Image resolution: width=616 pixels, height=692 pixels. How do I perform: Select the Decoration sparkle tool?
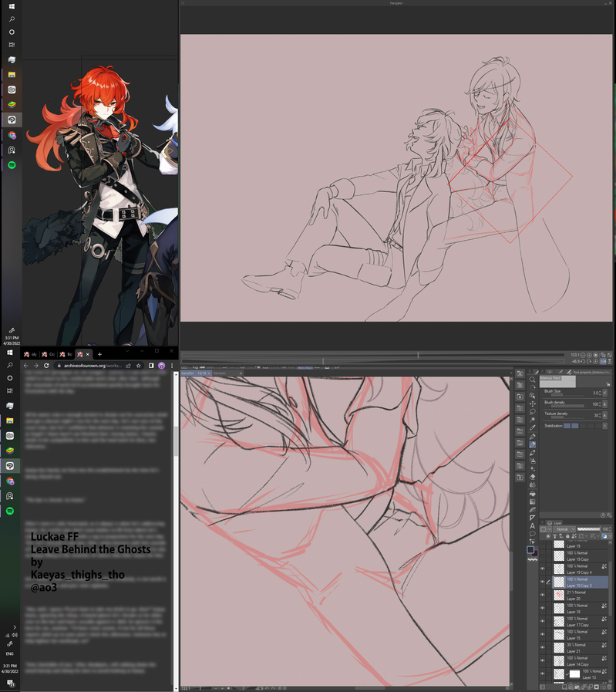532,469
